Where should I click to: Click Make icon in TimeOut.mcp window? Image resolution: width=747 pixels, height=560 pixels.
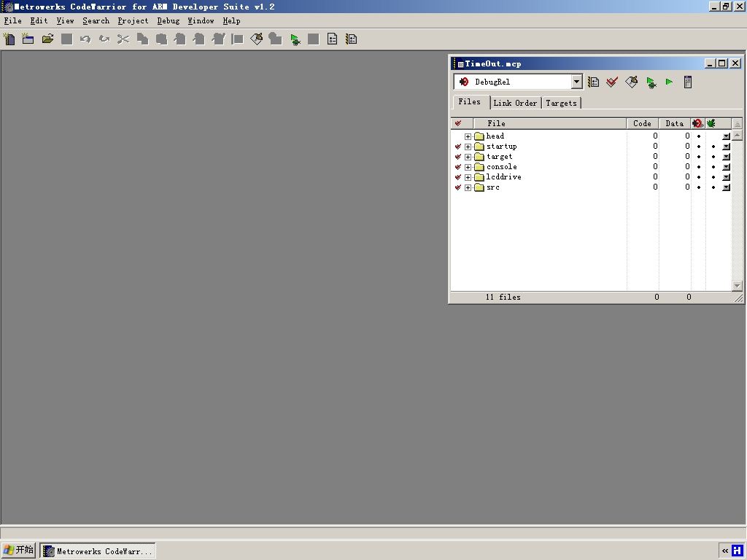(x=631, y=82)
